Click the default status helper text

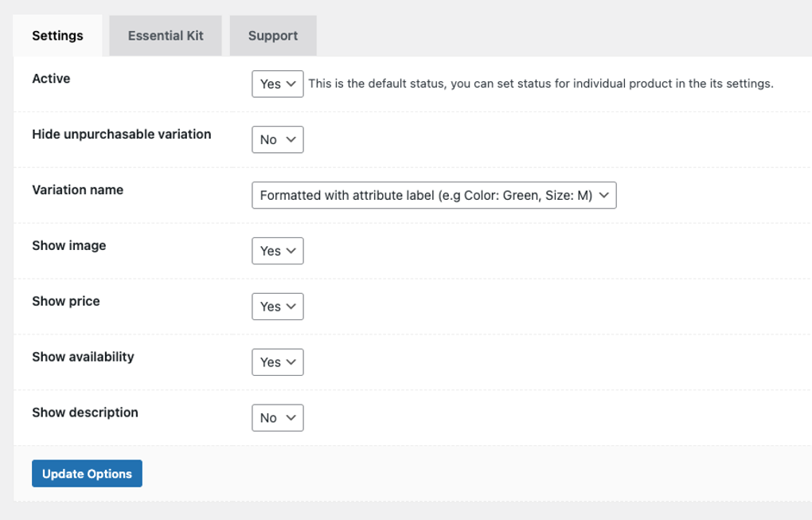541,84
